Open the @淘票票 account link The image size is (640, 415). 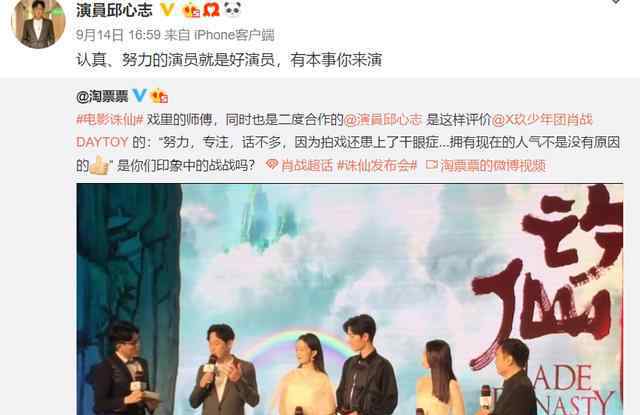click(x=102, y=96)
